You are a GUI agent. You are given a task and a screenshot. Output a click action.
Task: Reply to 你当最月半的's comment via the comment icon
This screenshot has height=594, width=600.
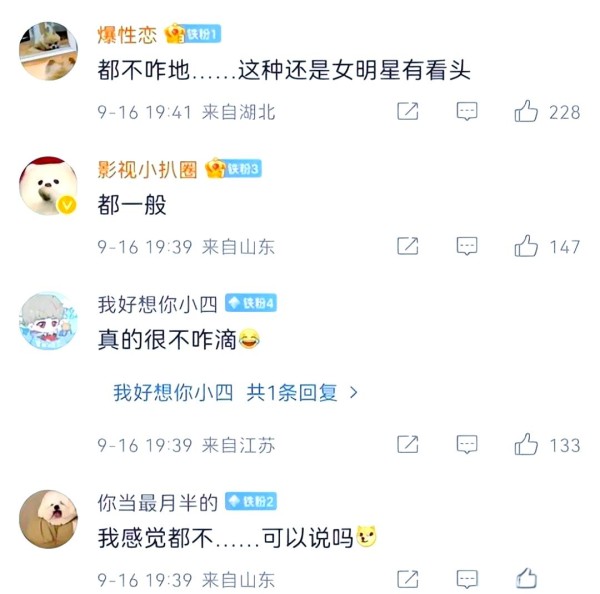pyautogui.click(x=467, y=579)
